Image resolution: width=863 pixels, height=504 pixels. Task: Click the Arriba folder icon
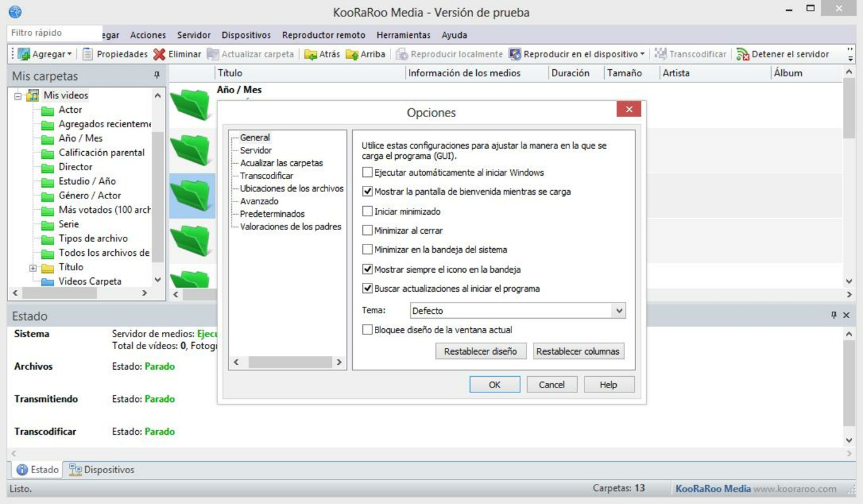coord(351,54)
